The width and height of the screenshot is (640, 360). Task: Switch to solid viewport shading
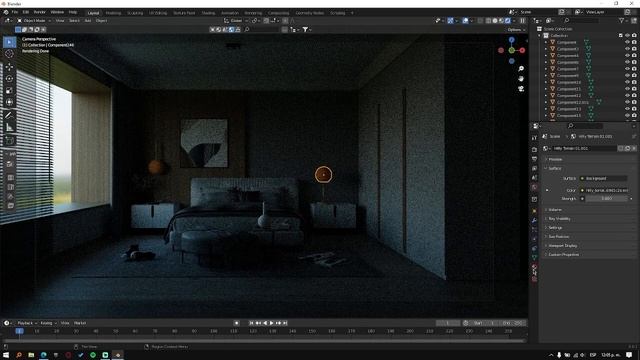click(x=495, y=20)
